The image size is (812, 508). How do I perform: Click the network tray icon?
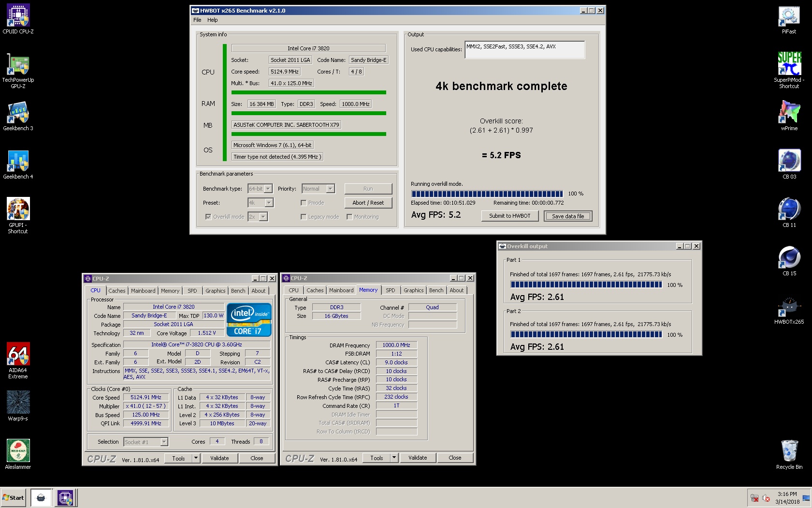click(754, 498)
